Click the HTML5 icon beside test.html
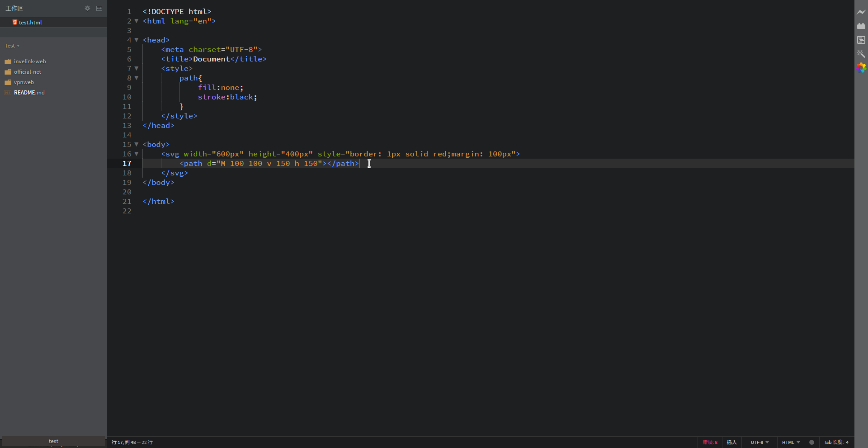This screenshot has width=868, height=448. click(x=14, y=22)
